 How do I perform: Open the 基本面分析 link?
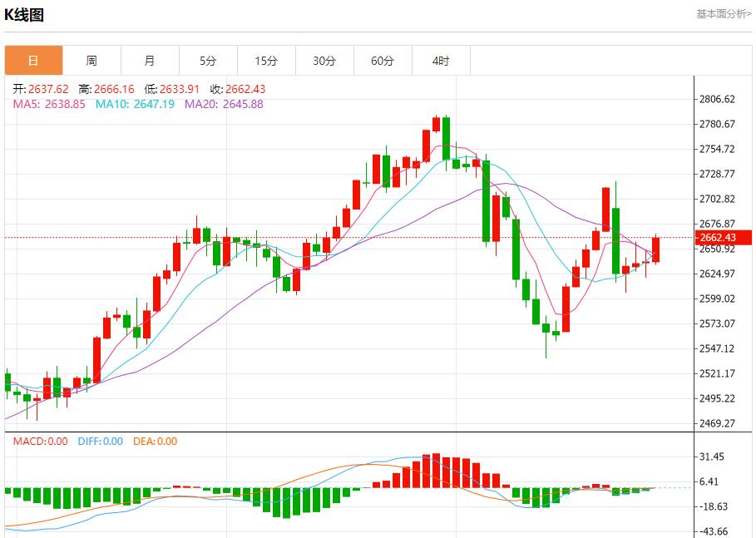[x=723, y=14]
